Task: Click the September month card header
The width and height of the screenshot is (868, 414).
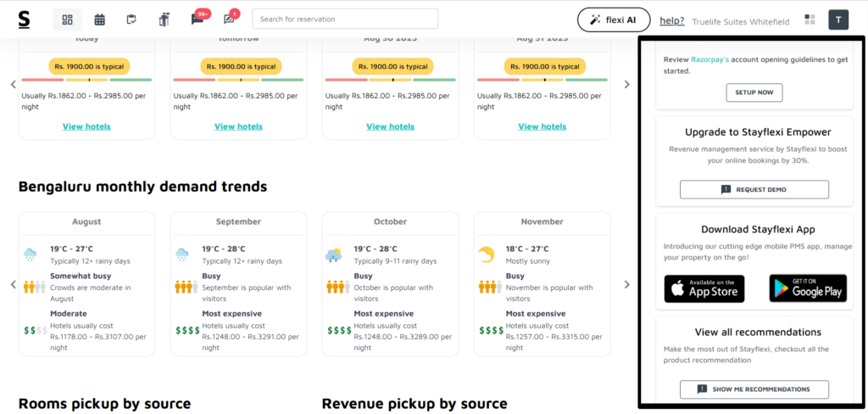Action: (238, 221)
